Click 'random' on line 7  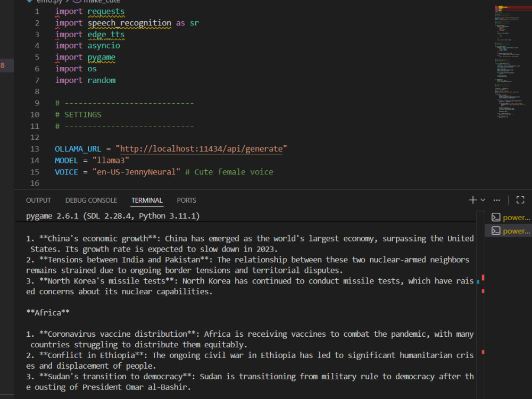[102, 80]
